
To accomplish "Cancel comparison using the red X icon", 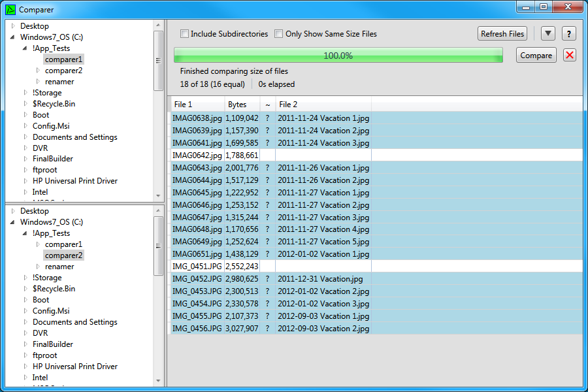I will coord(569,55).
